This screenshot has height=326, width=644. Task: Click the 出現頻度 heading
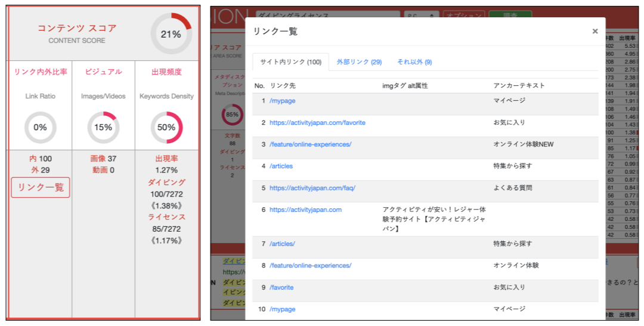166,72
